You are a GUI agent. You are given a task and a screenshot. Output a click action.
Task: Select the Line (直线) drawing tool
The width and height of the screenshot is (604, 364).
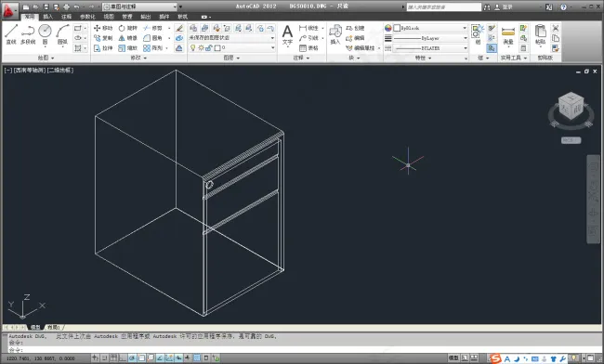[x=11, y=33]
